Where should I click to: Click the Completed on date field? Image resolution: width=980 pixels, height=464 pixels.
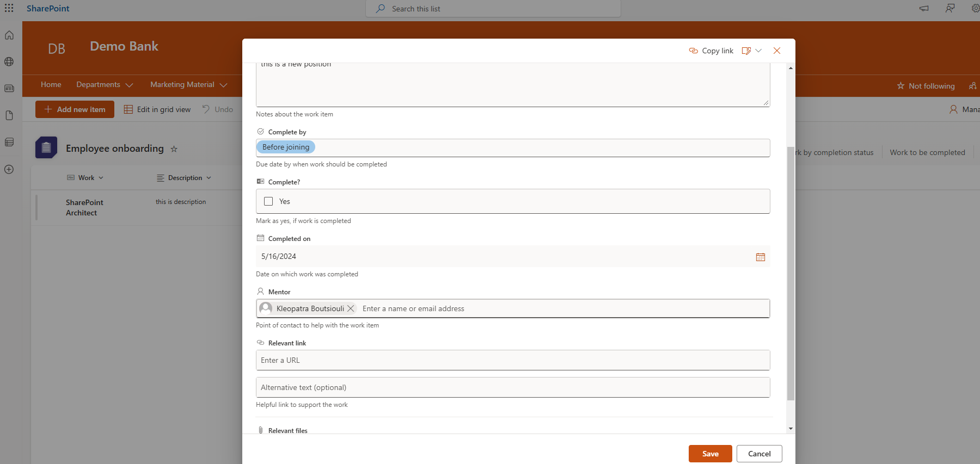pos(513,256)
